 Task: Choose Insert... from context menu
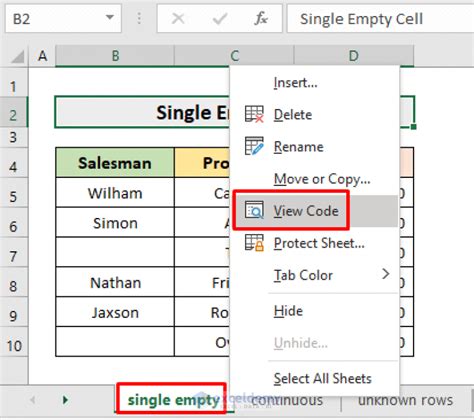(315, 82)
